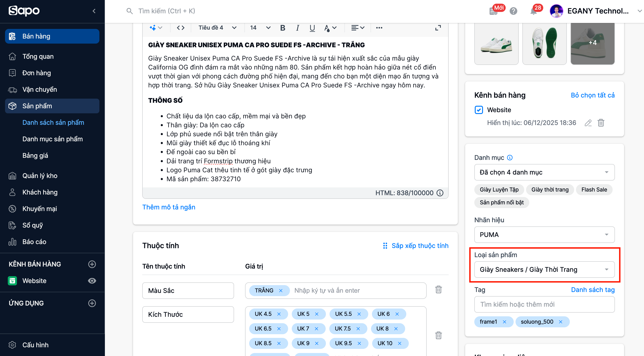The image size is (644, 356).
Task: Go to Đơn hàng in sidebar
Action: click(x=36, y=73)
